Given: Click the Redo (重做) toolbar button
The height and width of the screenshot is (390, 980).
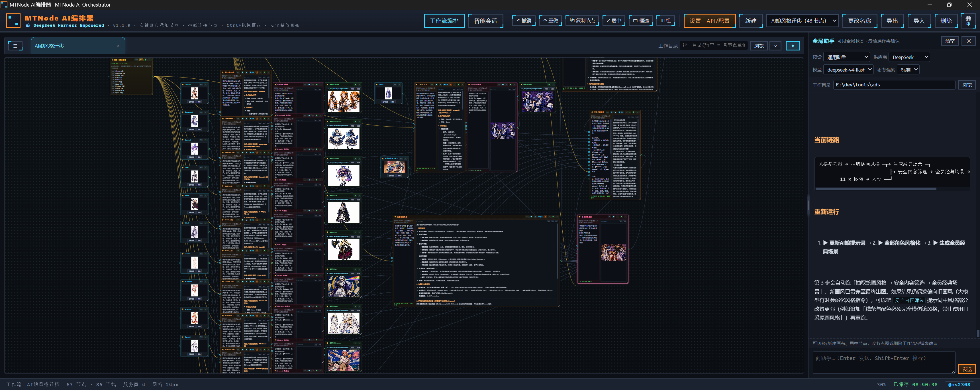Looking at the screenshot, I should [x=550, y=21].
